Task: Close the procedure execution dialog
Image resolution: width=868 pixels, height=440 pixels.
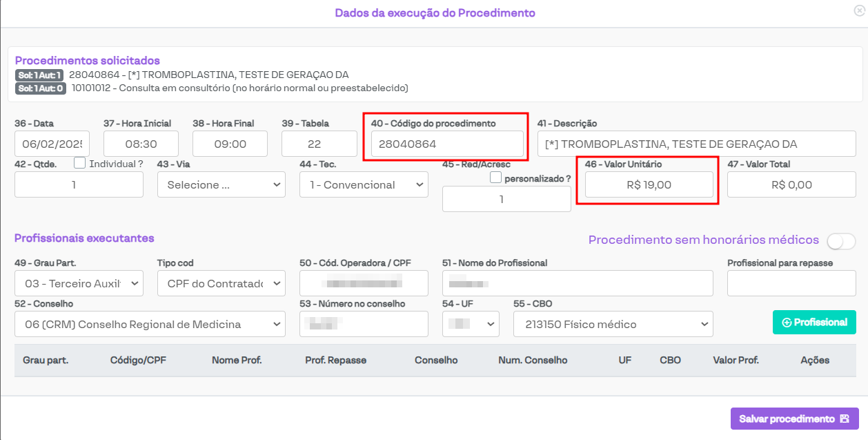Action: point(858,10)
